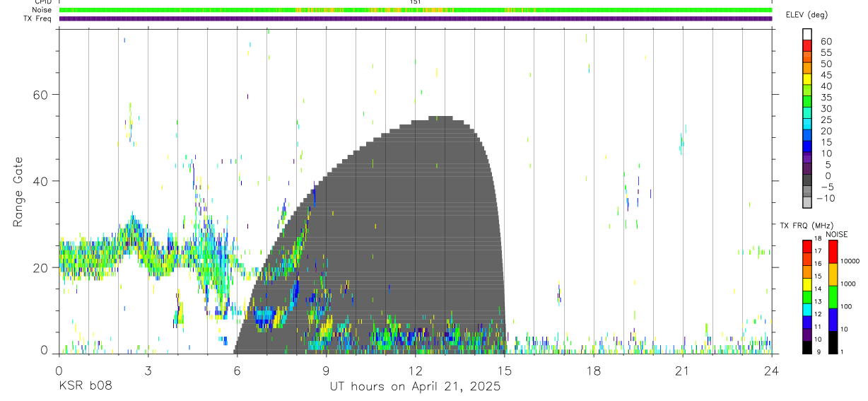868x401 pixels.
Task: Pick the orange segment of NOISE colorbar
Action: (833, 274)
